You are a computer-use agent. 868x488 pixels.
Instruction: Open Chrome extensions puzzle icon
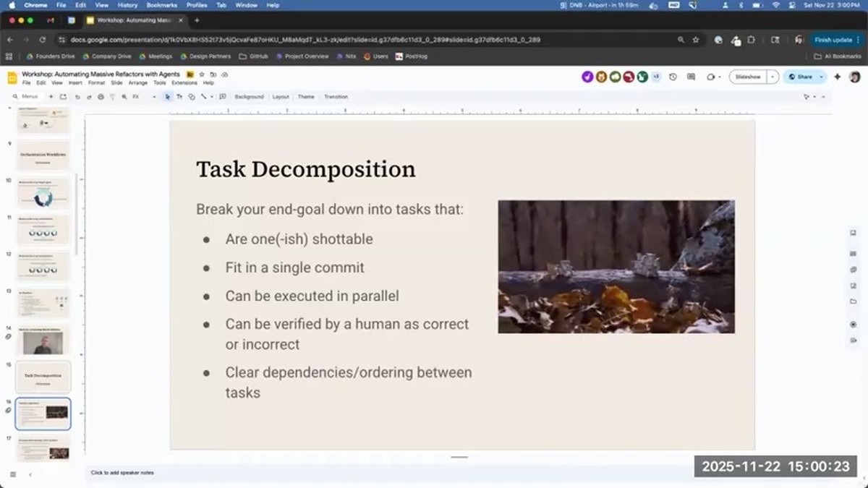tap(752, 40)
